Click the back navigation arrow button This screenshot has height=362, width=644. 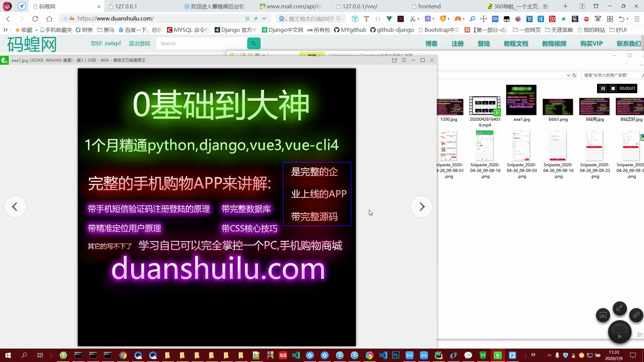pos(9,18)
